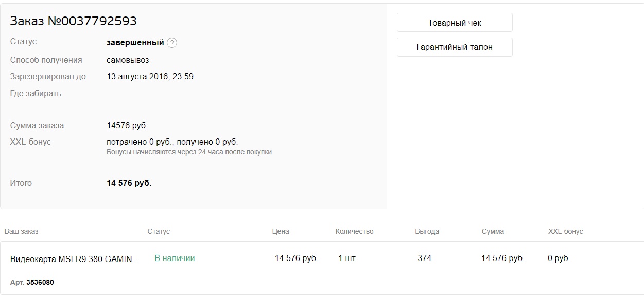The height and width of the screenshot is (295, 644).
Task: Open the Гарантийный талон warranty card
Action: pos(455,47)
